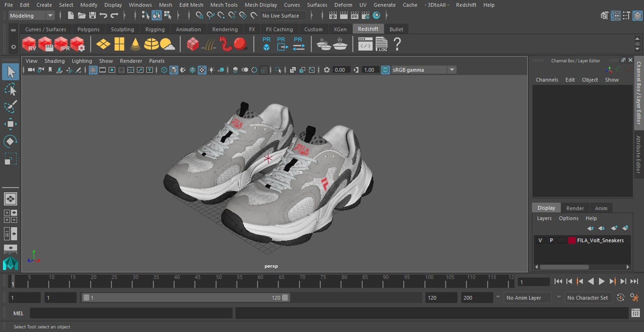Toggle visibility V of FILA_Volt_Sneakers layer
This screenshot has height=332, width=644.
(x=540, y=240)
